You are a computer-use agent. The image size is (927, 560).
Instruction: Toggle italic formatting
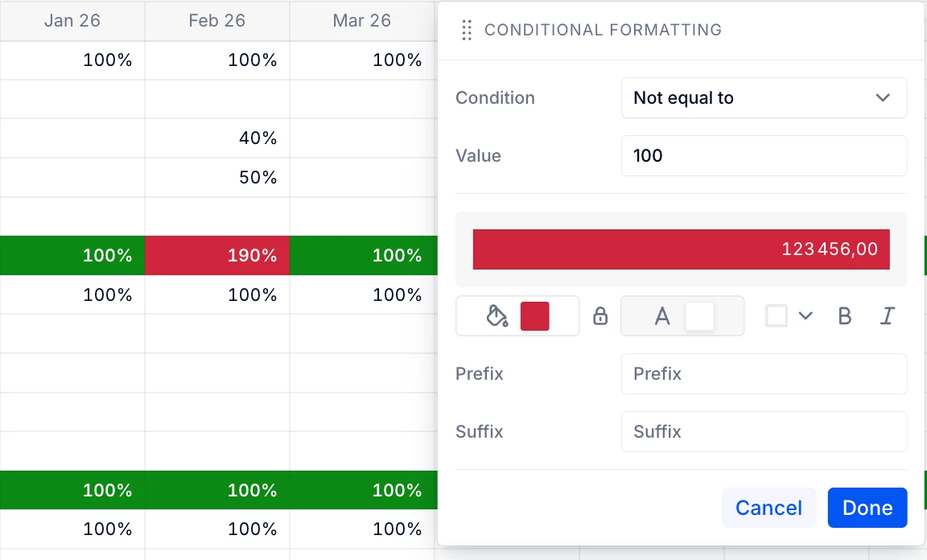(887, 316)
